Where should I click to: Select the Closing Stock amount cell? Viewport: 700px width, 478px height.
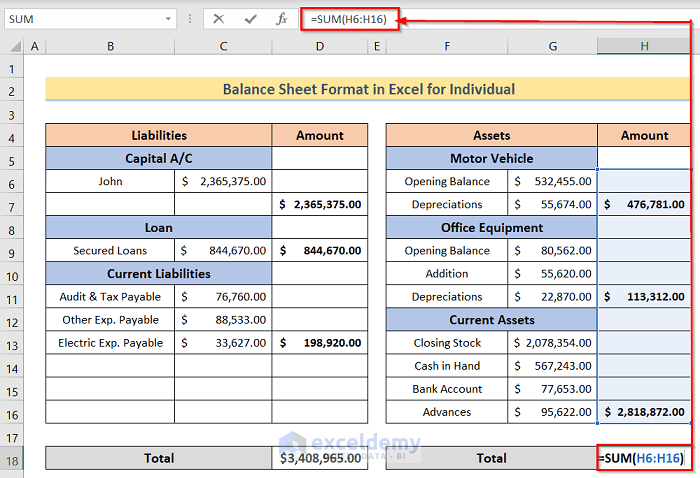click(x=554, y=342)
